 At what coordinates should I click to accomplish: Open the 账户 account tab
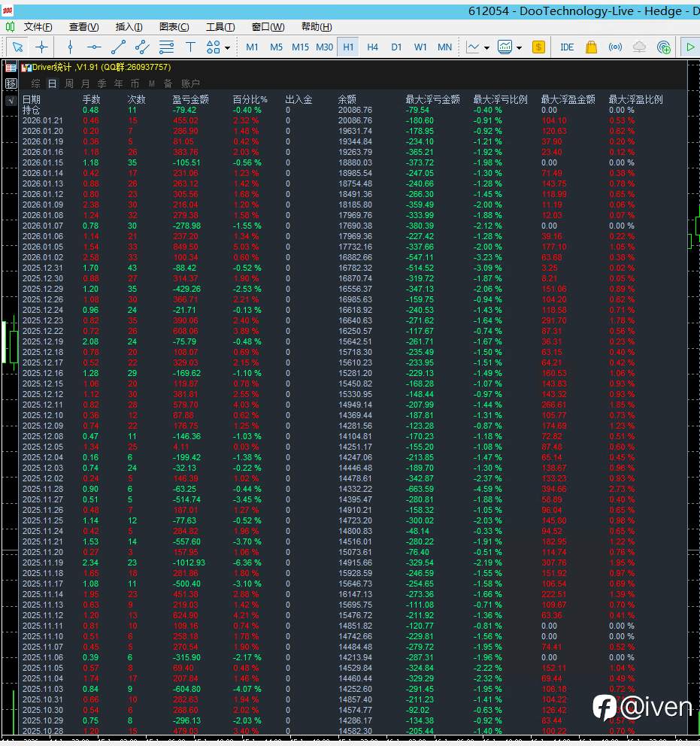190,83
